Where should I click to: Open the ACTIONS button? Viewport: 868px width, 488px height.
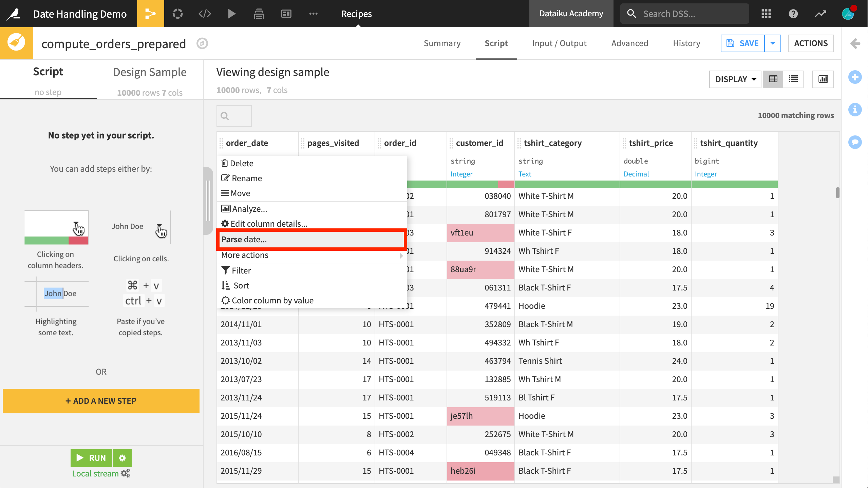coord(811,43)
